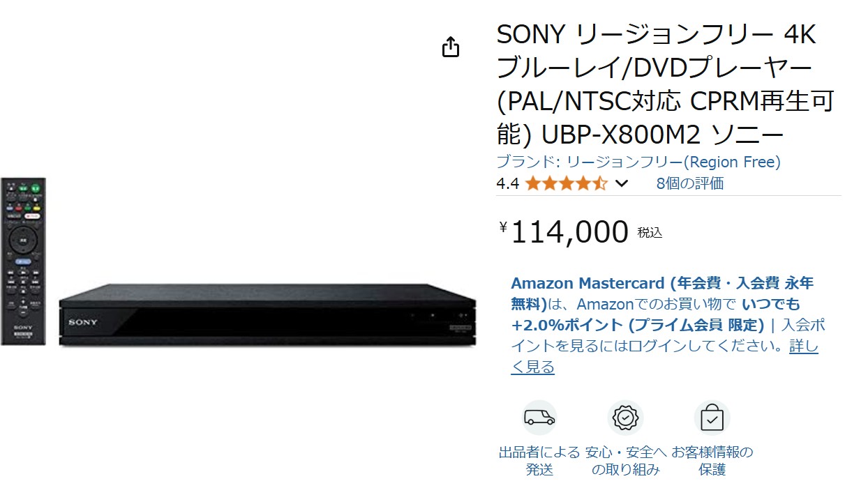Click the 出品者による発送 label
Image resolution: width=868 pixels, height=488 pixels.
tap(539, 461)
